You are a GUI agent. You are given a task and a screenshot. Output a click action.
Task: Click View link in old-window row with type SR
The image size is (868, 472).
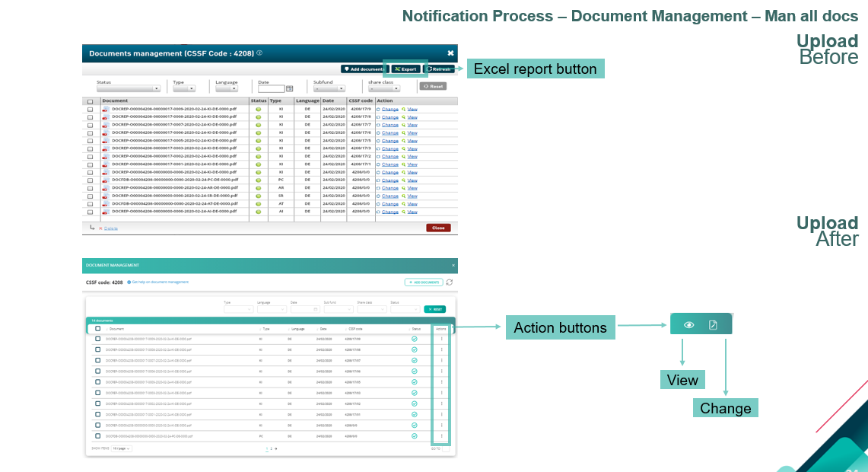point(412,196)
